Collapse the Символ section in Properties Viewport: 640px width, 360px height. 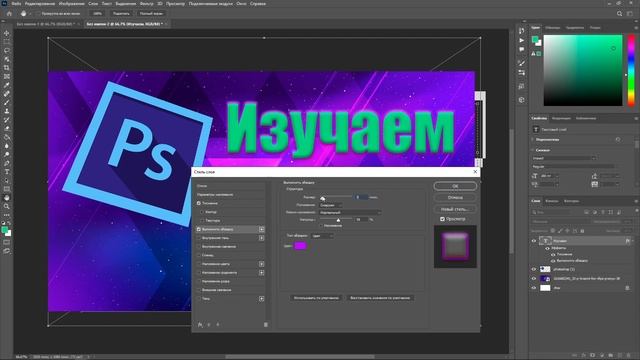pos(533,150)
